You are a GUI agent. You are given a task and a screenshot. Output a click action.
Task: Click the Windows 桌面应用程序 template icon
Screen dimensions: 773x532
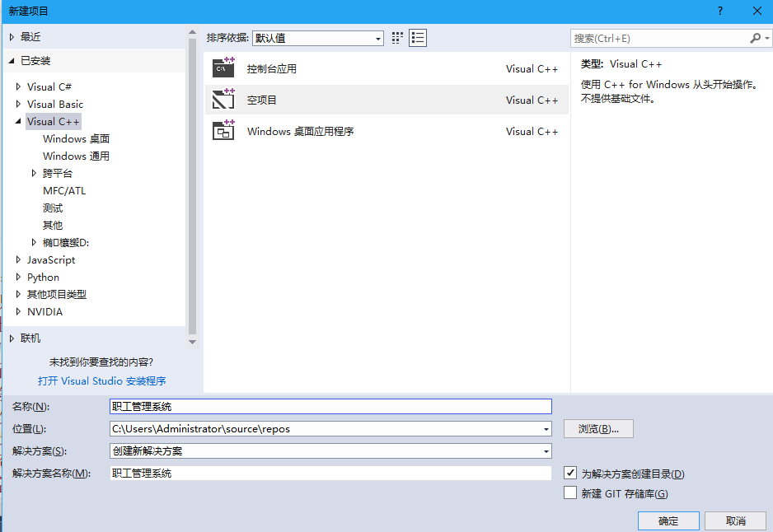[x=223, y=131]
